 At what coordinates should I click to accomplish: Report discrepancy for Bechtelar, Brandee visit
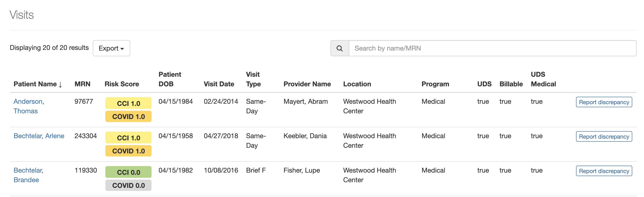point(604,171)
